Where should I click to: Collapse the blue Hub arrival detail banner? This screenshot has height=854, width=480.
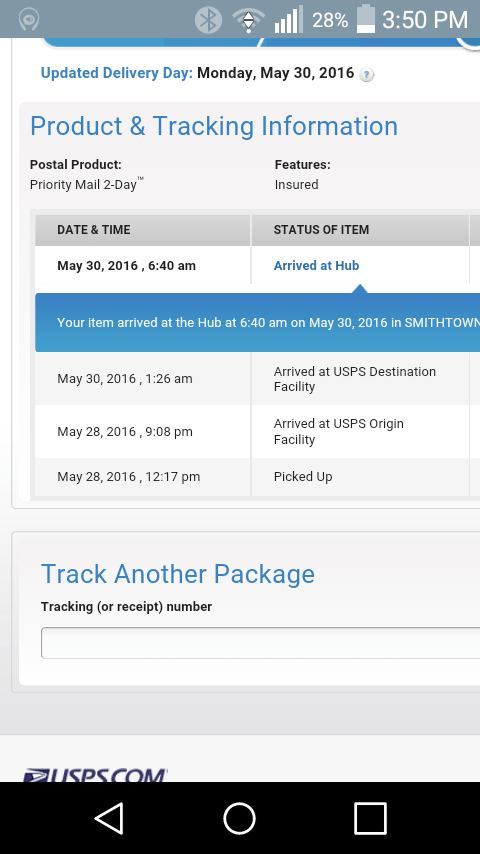tap(257, 322)
